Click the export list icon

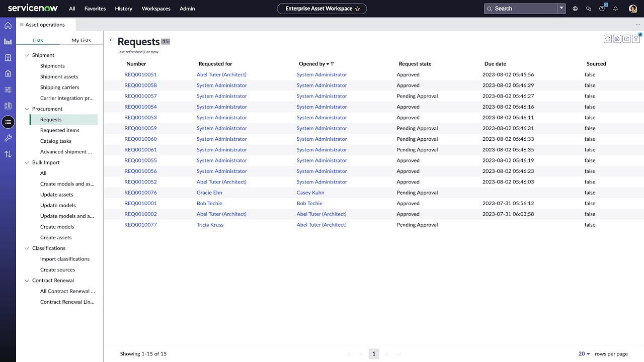pos(627,39)
